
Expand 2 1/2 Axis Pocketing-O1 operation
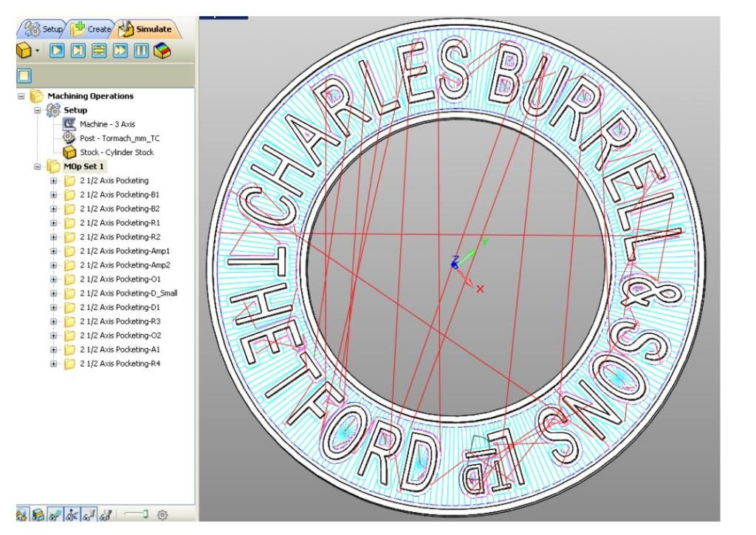53,279
